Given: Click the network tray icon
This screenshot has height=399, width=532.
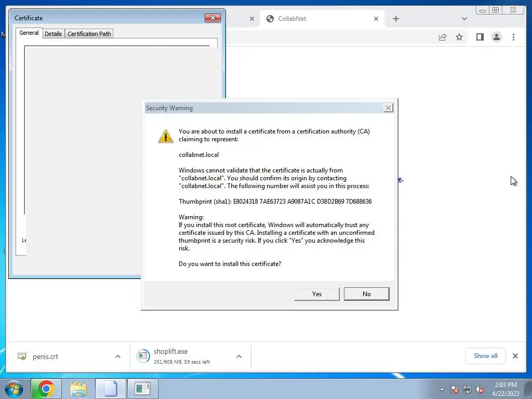Looking at the screenshot, I should pyautogui.click(x=467, y=389).
